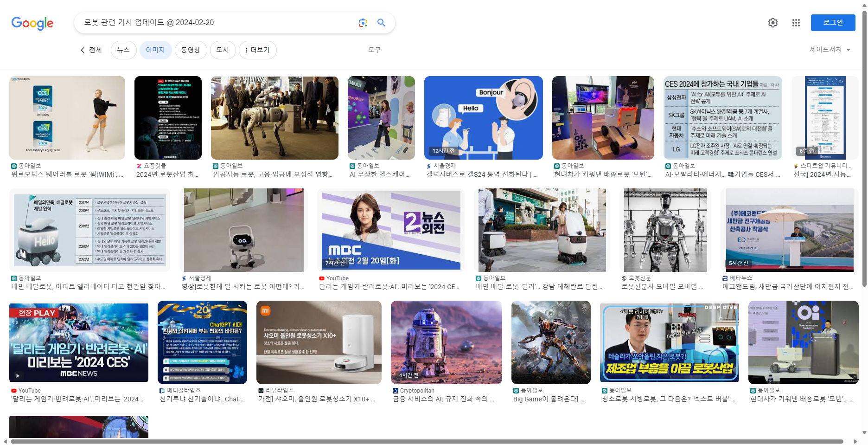This screenshot has width=868, height=445.
Task: Open the humanoid robots photo from 로봇신문
Action: pos(665,230)
